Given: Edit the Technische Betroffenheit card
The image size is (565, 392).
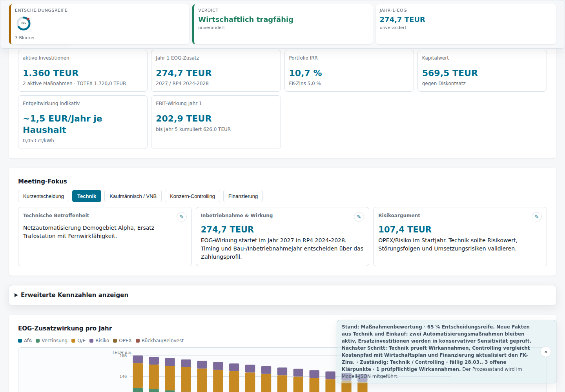Looking at the screenshot, I should pos(182,217).
